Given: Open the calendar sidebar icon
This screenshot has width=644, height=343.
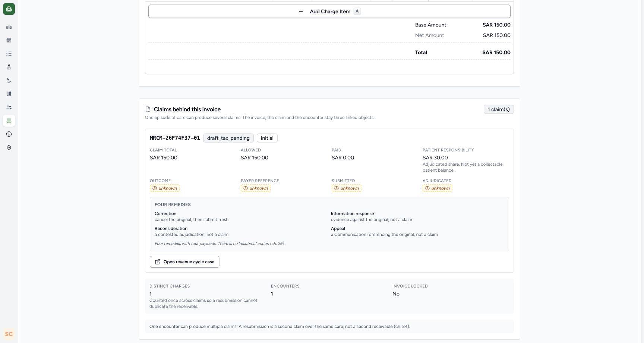Looking at the screenshot, I should coord(9,40).
